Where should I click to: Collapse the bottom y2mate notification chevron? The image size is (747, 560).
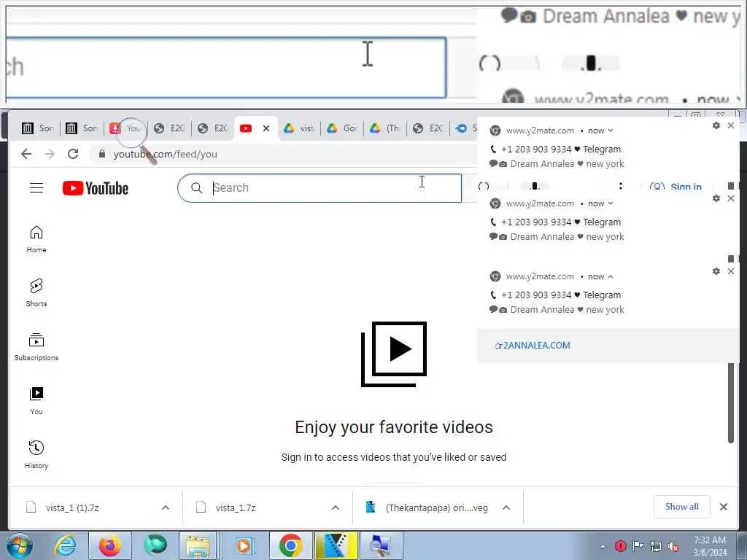[x=611, y=276]
